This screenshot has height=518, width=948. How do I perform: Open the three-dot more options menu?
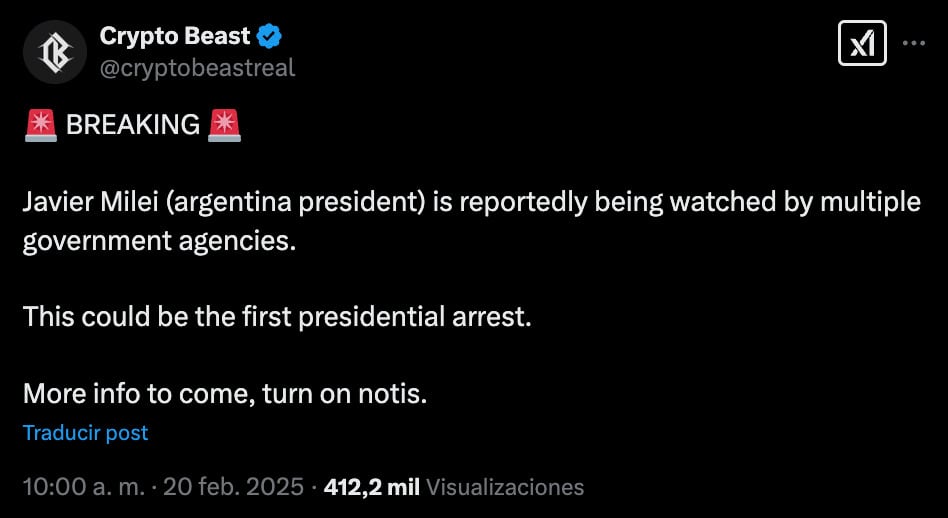[914, 43]
